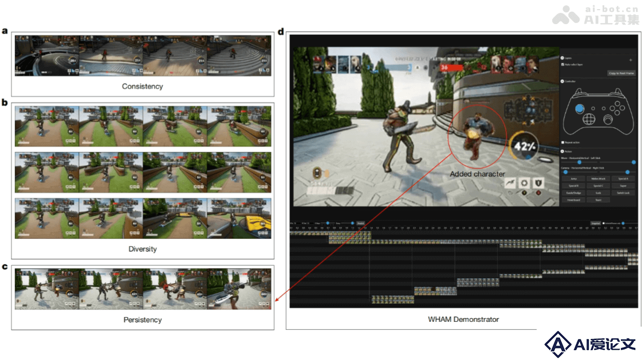The width and height of the screenshot is (644, 362).
Task: Click the first numeric input above the timeline
Action: (x=297, y=223)
